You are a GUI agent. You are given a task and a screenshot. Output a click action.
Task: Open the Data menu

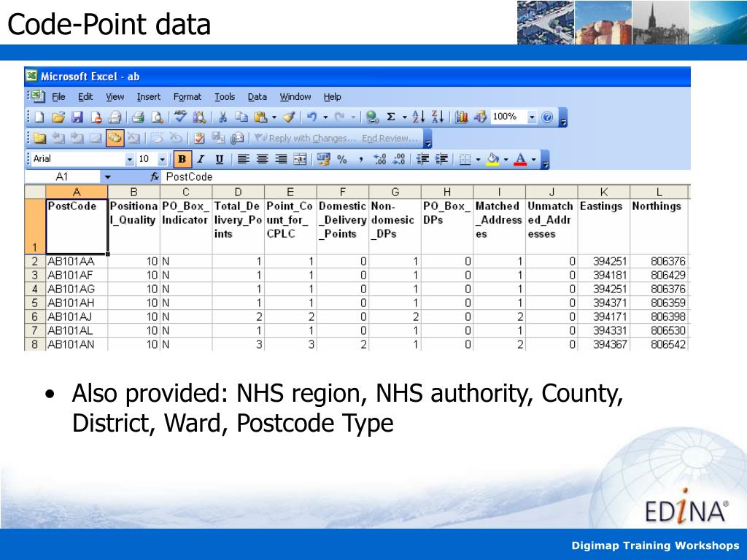coord(258,97)
